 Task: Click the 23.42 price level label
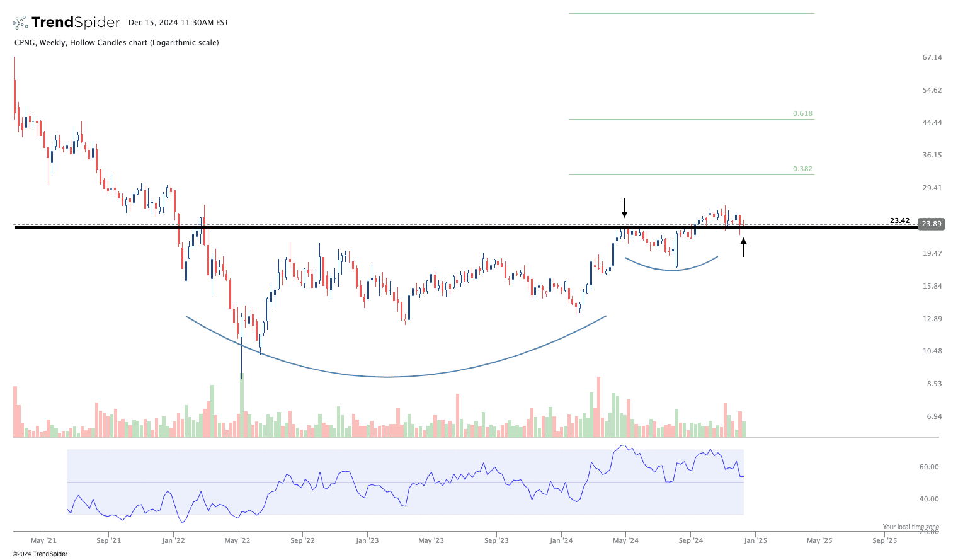click(899, 220)
